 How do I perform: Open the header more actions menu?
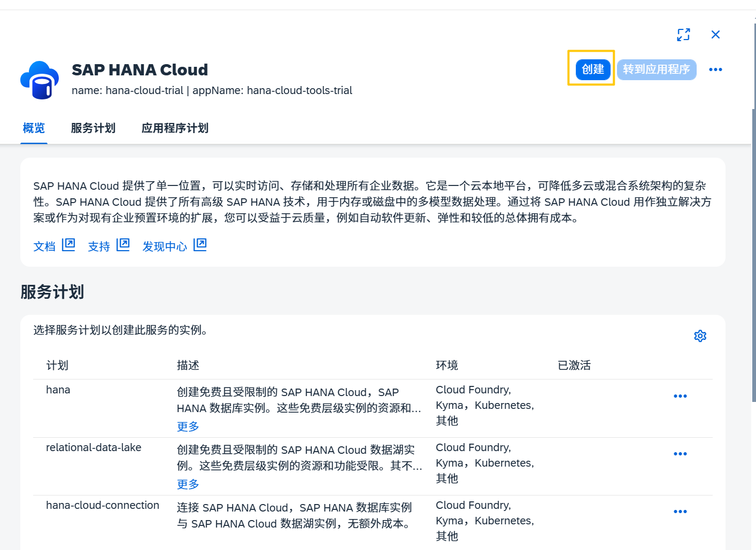point(715,69)
